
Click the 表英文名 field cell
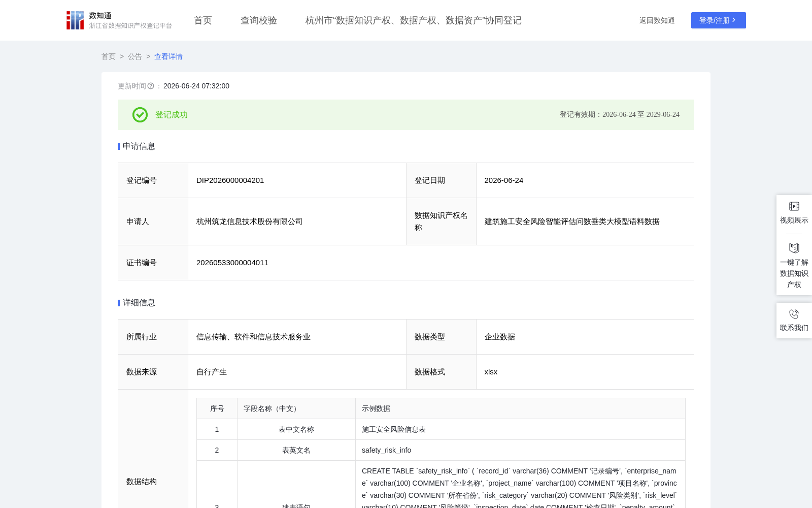(296, 450)
